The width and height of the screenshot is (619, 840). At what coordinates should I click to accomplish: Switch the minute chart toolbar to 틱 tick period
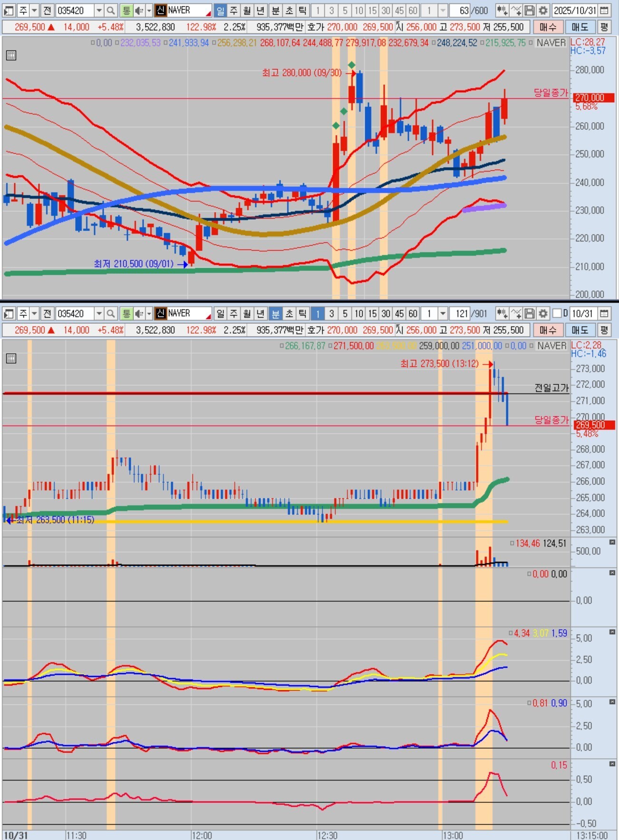302,314
